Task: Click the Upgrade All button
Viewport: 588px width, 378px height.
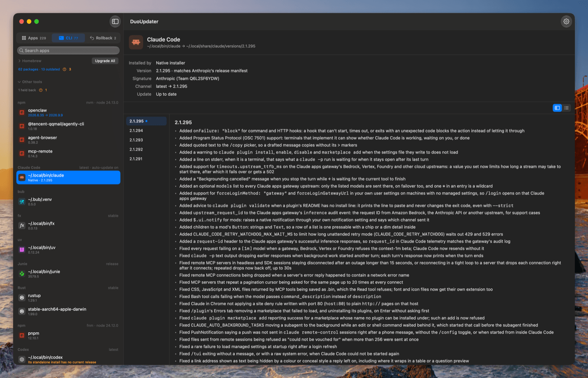Action: click(105, 61)
